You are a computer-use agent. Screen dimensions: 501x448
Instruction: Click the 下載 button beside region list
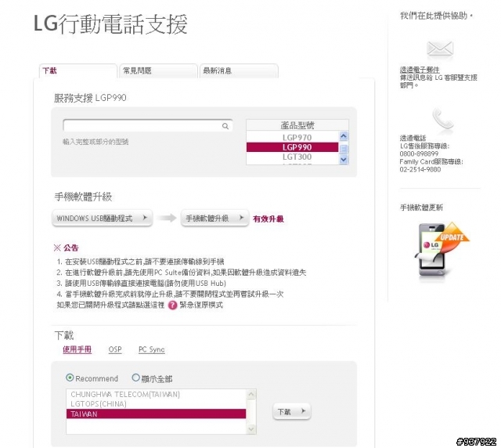click(x=291, y=411)
